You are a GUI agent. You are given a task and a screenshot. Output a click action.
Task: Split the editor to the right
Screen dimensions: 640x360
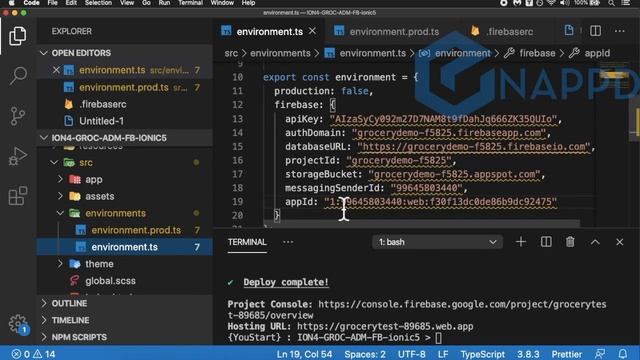[596, 31]
